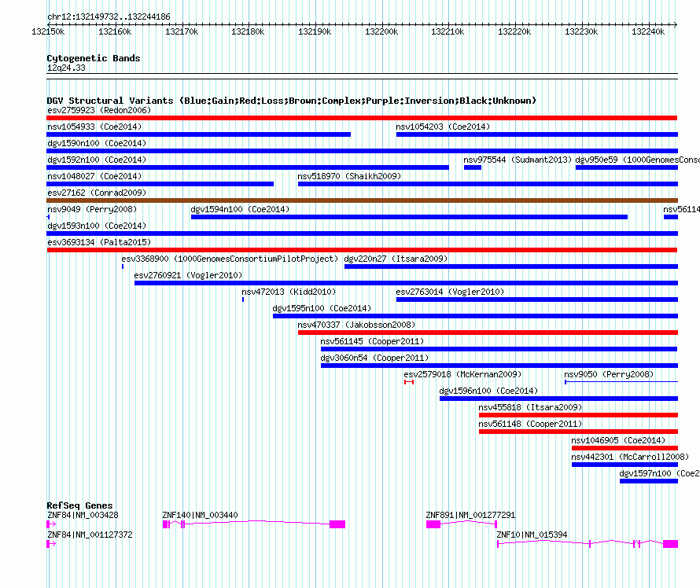Click dgv1593n100 (Coe2014) label
Viewport: 700px width, 588px height.
click(x=97, y=226)
